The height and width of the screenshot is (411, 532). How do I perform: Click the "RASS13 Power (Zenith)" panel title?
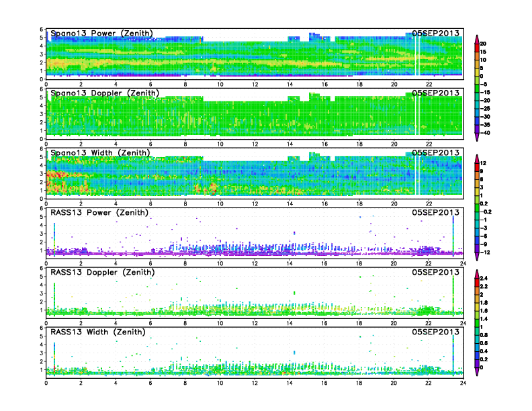point(99,212)
